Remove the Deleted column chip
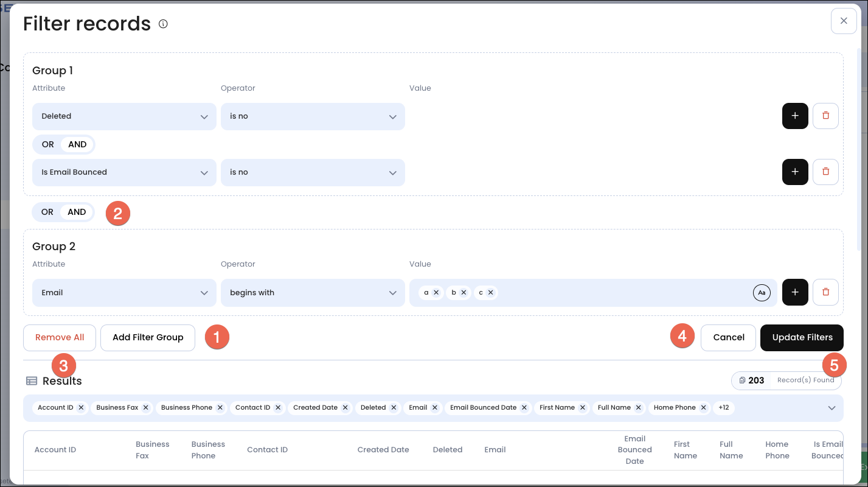This screenshot has height=487, width=868. (x=394, y=408)
